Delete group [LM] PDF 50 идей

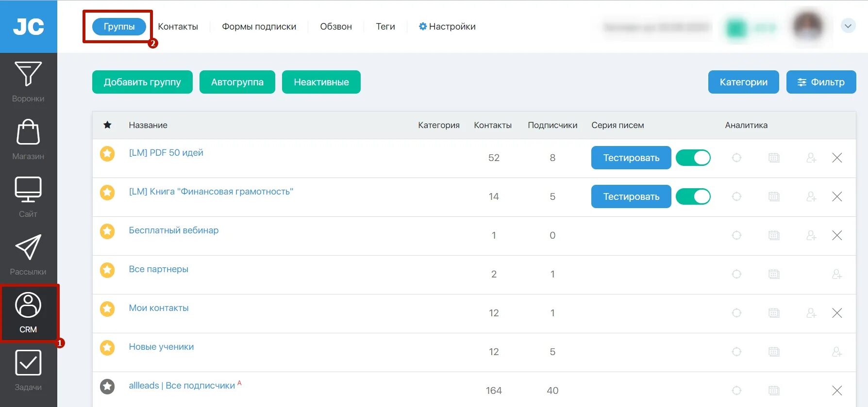[837, 158]
